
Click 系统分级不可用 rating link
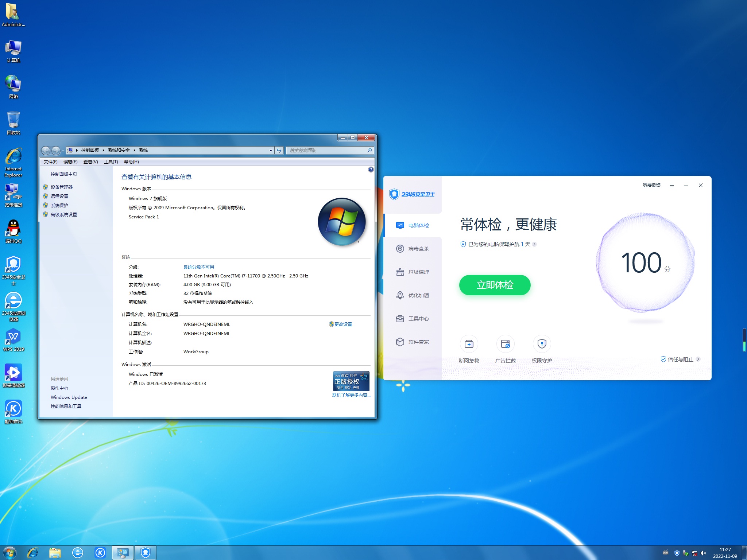199,267
